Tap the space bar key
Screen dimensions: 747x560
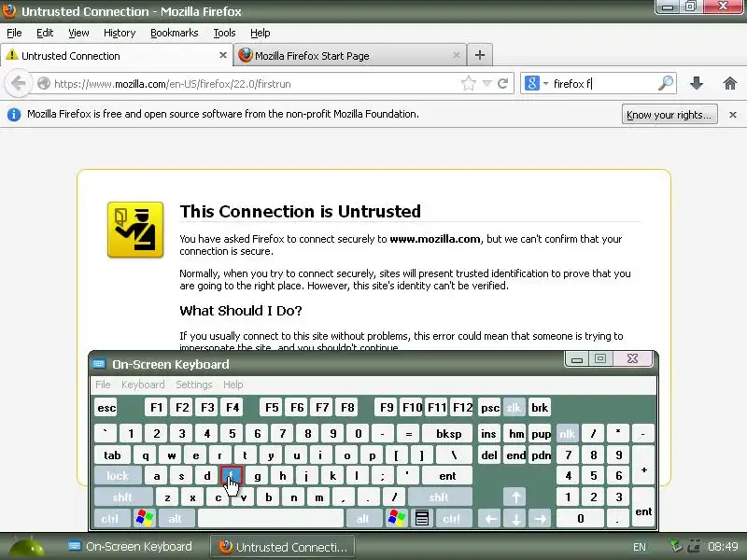271,518
